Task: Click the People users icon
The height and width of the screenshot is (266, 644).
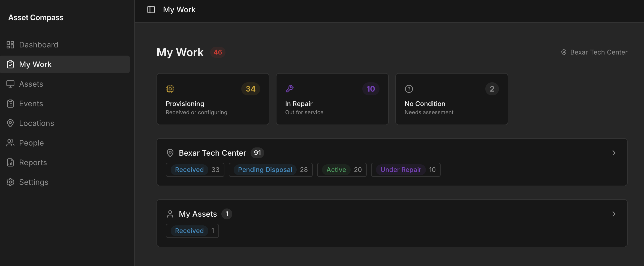Action: pyautogui.click(x=10, y=143)
